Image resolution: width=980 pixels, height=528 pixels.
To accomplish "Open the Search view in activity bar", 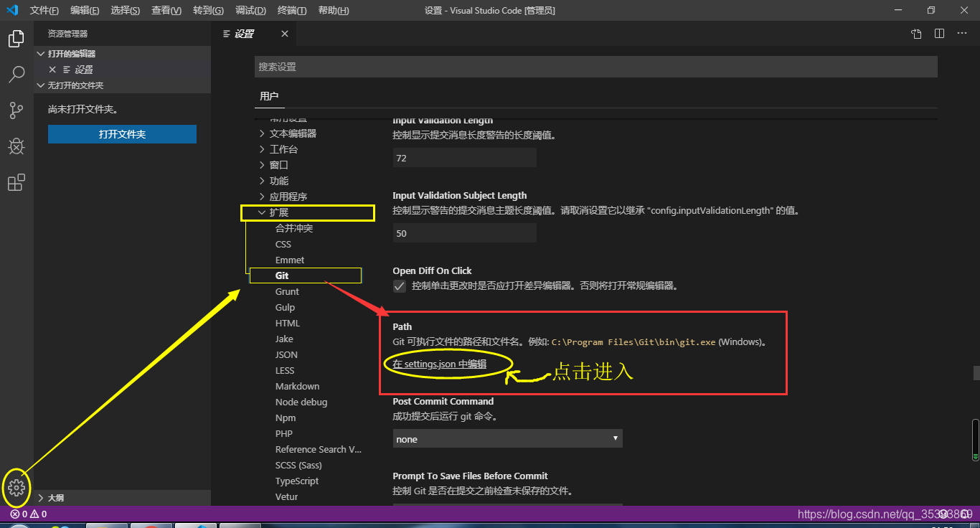I will 16,74.
